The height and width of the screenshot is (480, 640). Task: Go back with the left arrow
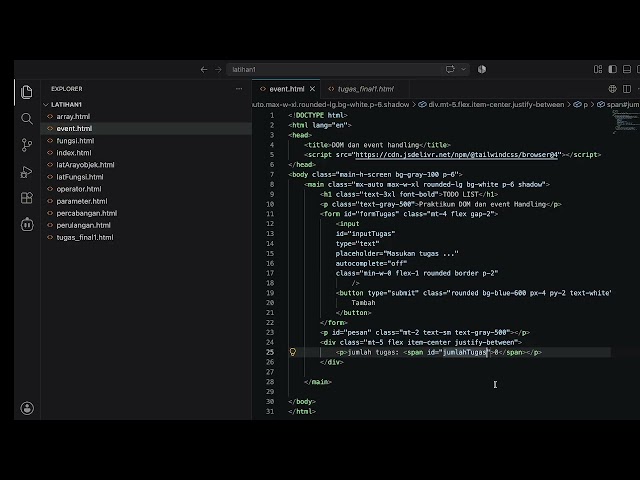(204, 69)
